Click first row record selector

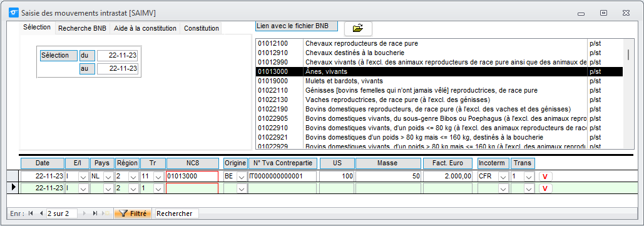(x=14, y=177)
